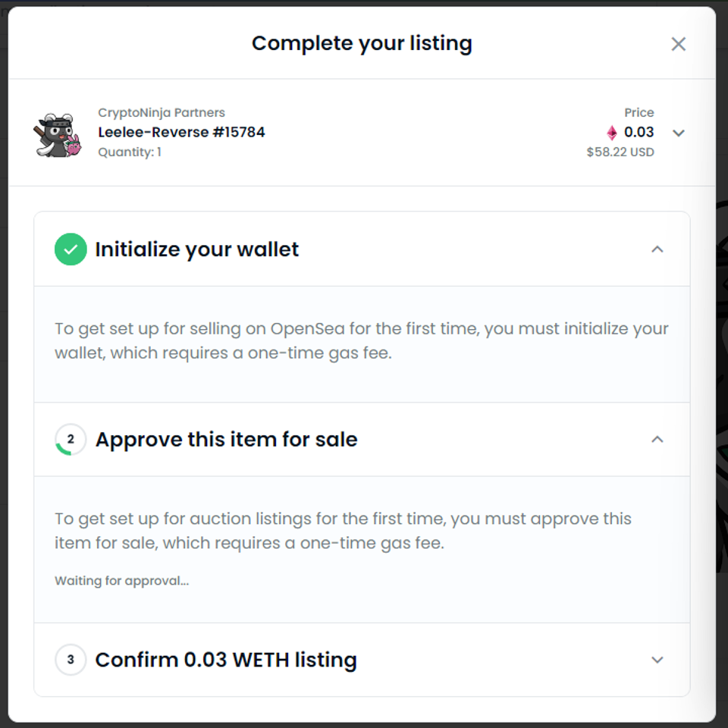Click the Waiting for approval status text

(x=121, y=581)
